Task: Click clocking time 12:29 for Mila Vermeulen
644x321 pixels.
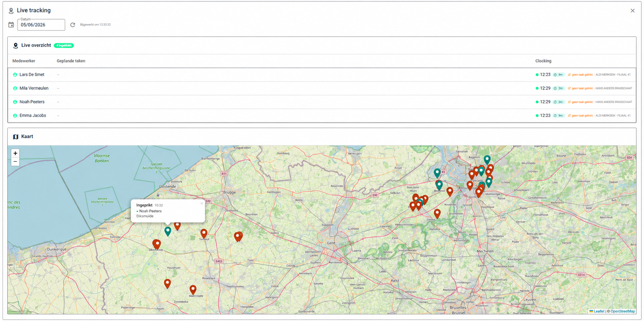Action: (545, 88)
